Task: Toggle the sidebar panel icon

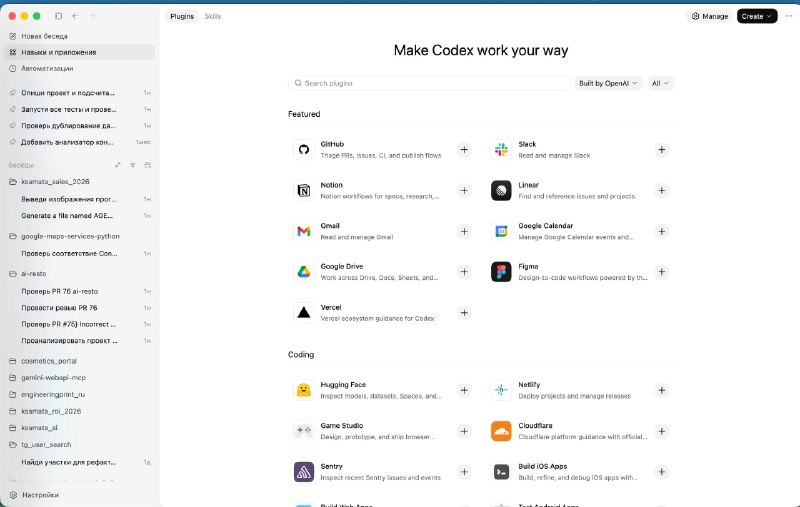Action: (x=59, y=16)
